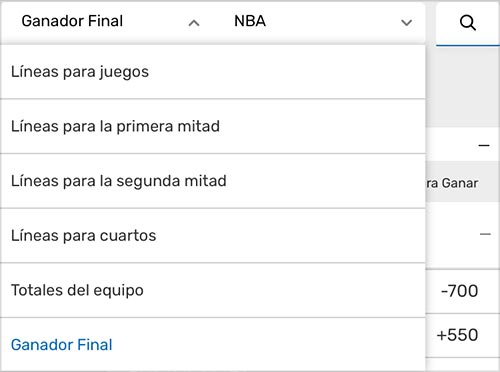This screenshot has width=500, height=372.
Task: Select Líneas para juegos option
Action: 213,72
